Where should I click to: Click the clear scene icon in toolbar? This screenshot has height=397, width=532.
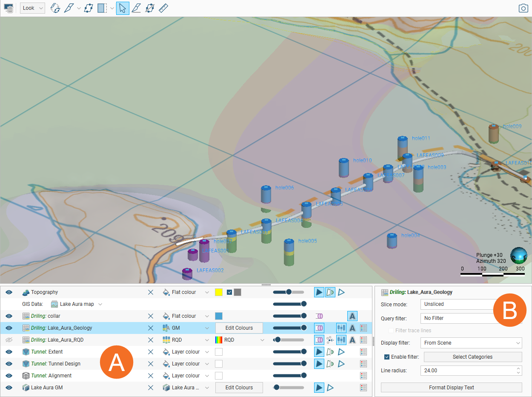click(8, 8)
